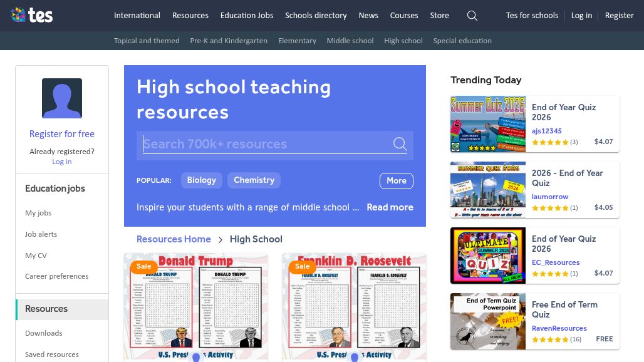Select Pre-K and Kindergarten sub-navigation
This screenshot has height=362, width=644.
coord(229,41)
